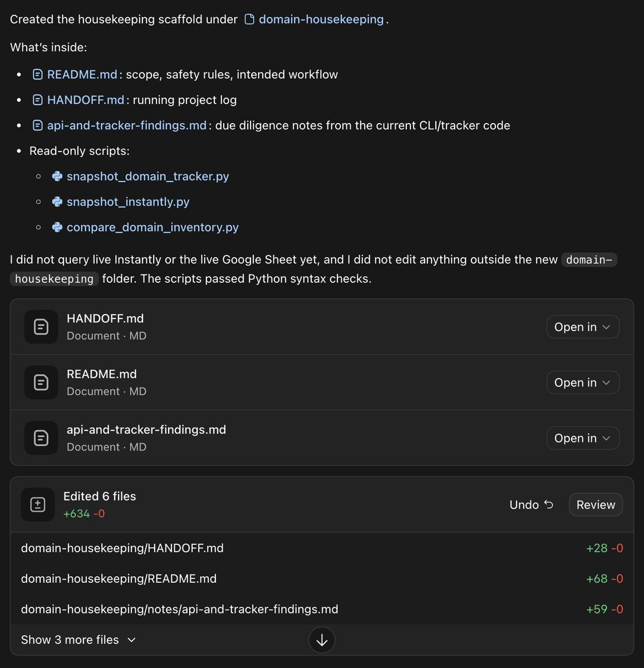Image resolution: width=644 pixels, height=668 pixels.
Task: Expand Open in dropdown for api-and-tracker-findings.md
Action: pyautogui.click(x=583, y=438)
